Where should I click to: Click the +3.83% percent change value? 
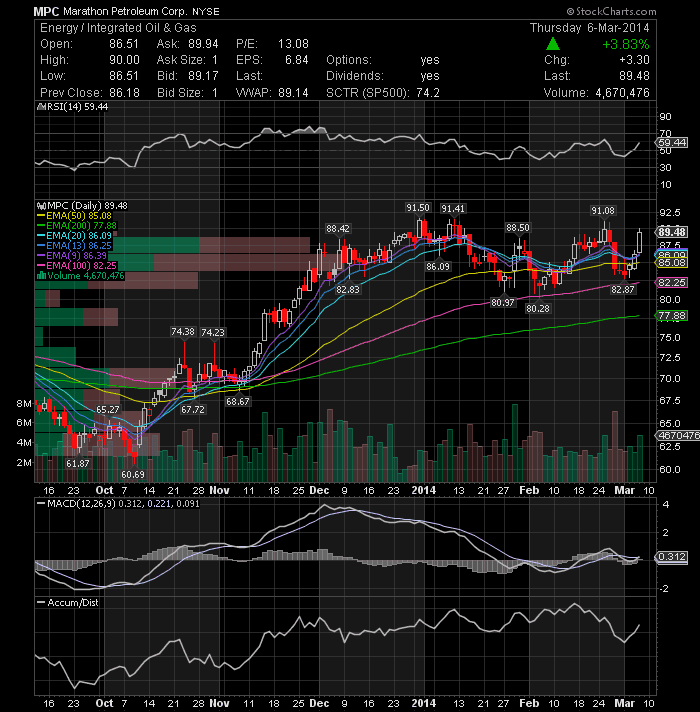[x=626, y=44]
